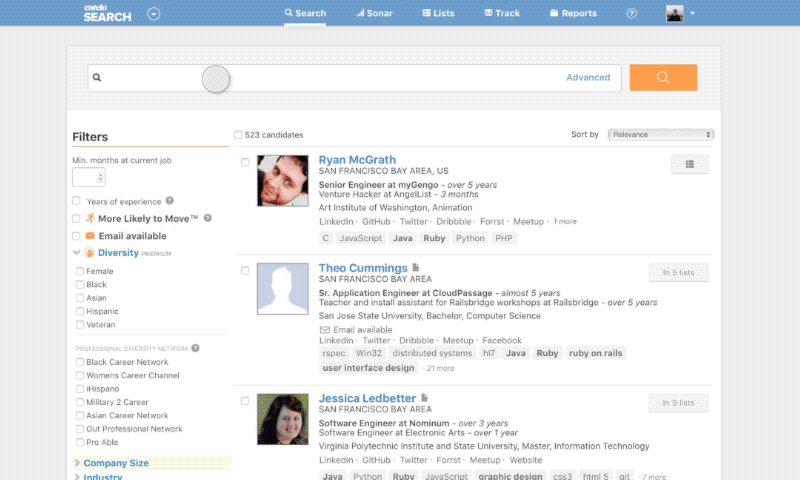
Task: Select all 523 candidates checkbox
Action: 238,135
